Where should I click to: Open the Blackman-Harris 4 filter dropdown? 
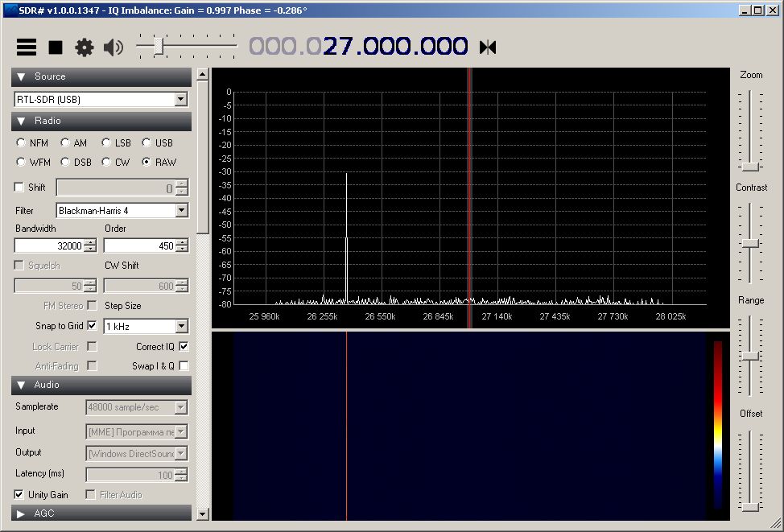[181, 211]
